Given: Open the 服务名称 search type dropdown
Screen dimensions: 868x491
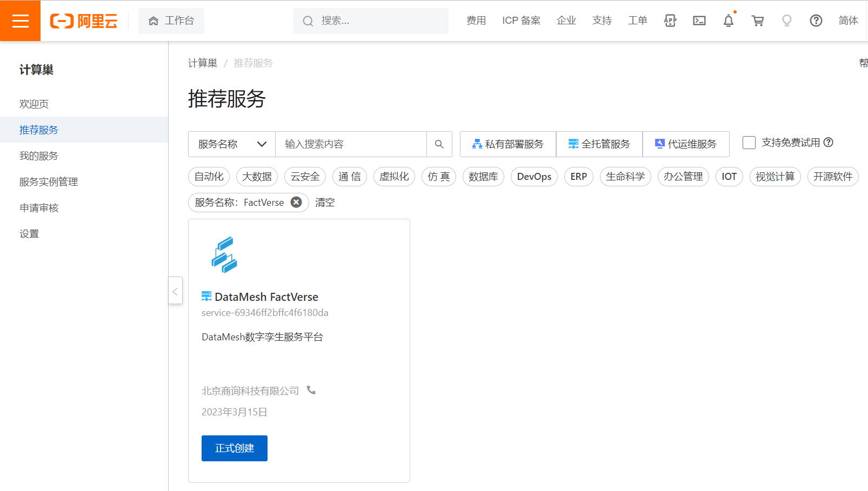Looking at the screenshot, I should 232,144.
